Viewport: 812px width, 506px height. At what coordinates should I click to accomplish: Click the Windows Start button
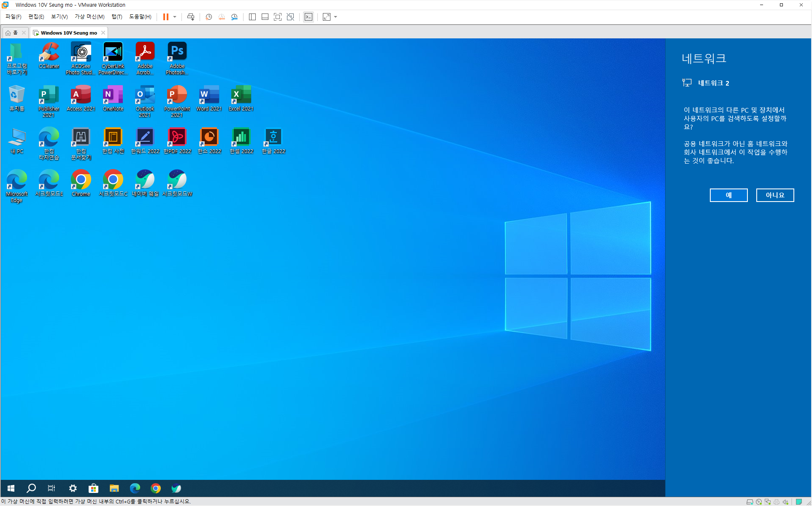point(11,488)
